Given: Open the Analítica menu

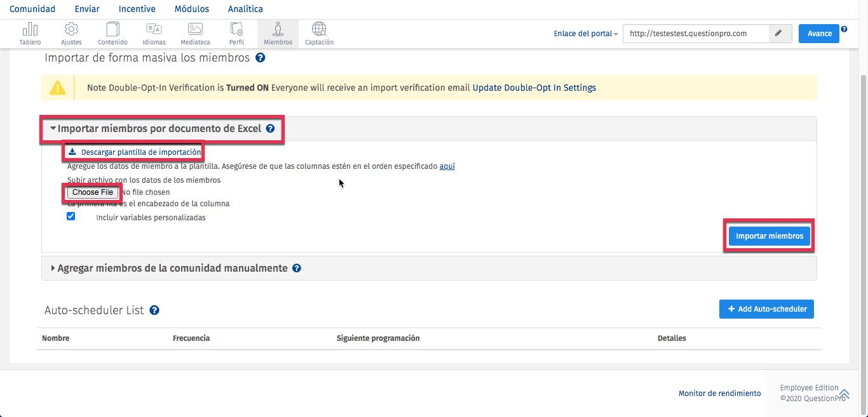Looking at the screenshot, I should pos(244,9).
